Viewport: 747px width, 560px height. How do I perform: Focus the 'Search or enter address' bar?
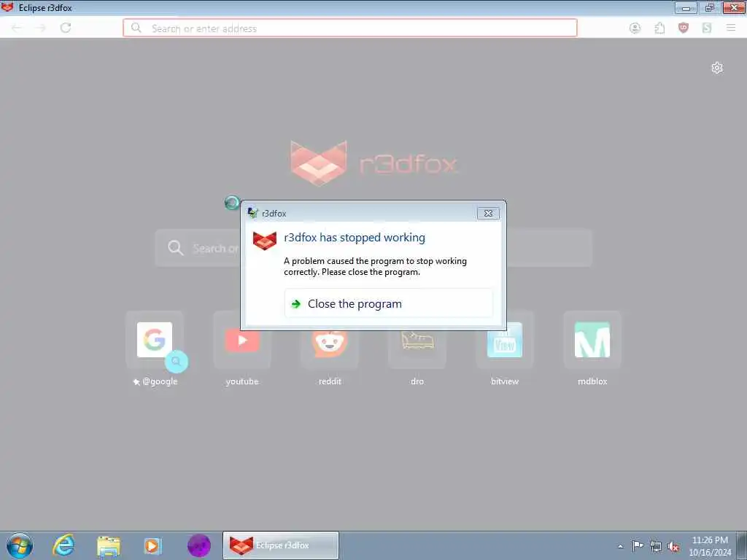pyautogui.click(x=350, y=28)
